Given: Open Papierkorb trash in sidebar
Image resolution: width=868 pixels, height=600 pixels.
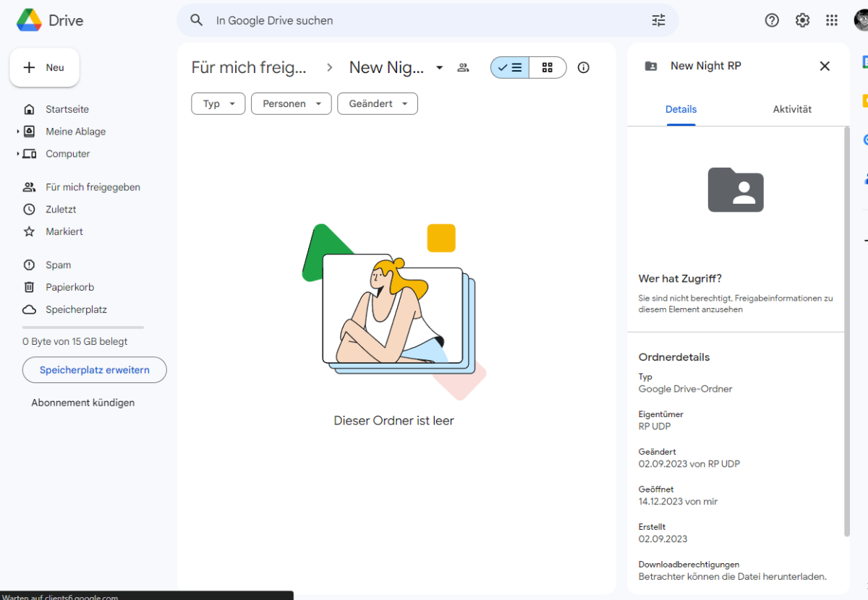Looking at the screenshot, I should click(x=69, y=287).
